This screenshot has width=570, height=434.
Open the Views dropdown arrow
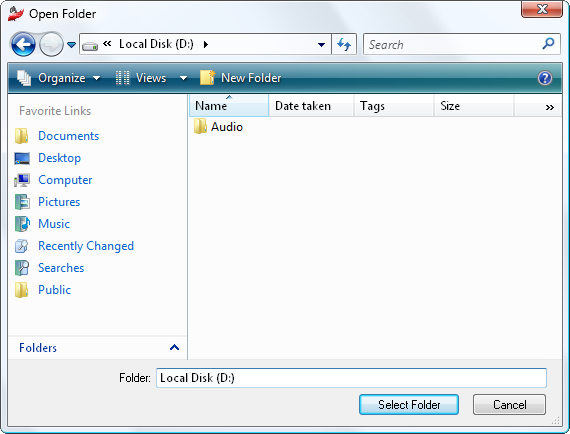click(x=184, y=78)
